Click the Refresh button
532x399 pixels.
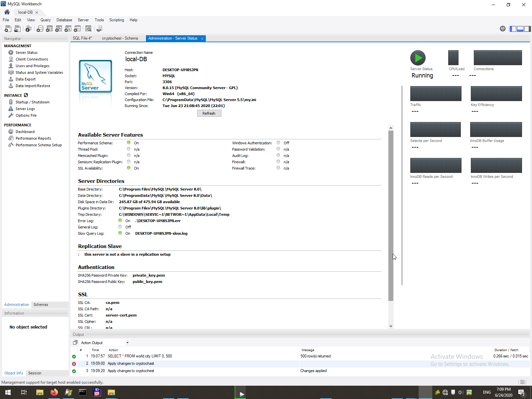click(x=209, y=113)
